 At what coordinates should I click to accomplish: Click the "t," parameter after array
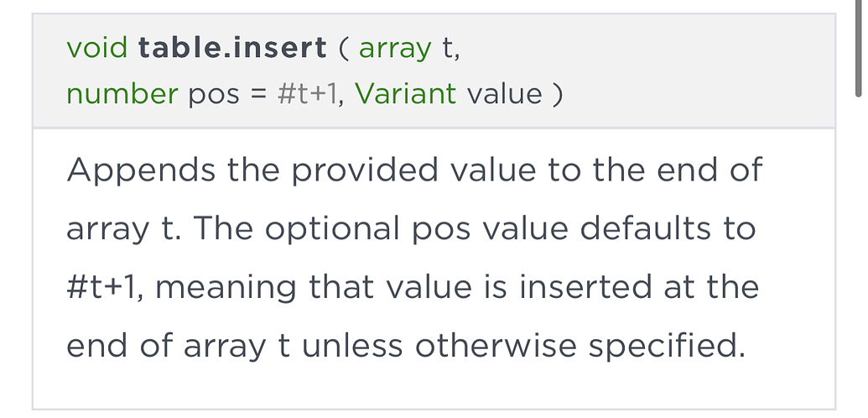[x=452, y=48]
